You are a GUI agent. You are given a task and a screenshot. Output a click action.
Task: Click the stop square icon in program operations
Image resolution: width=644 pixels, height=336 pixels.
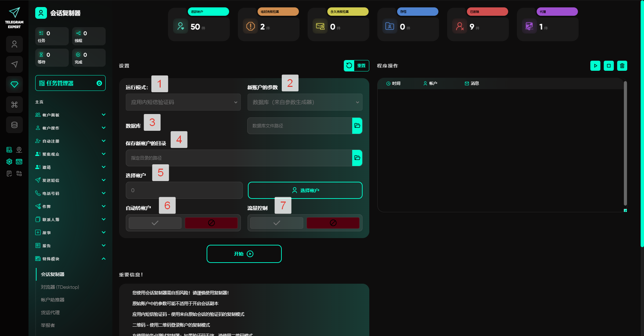608,66
